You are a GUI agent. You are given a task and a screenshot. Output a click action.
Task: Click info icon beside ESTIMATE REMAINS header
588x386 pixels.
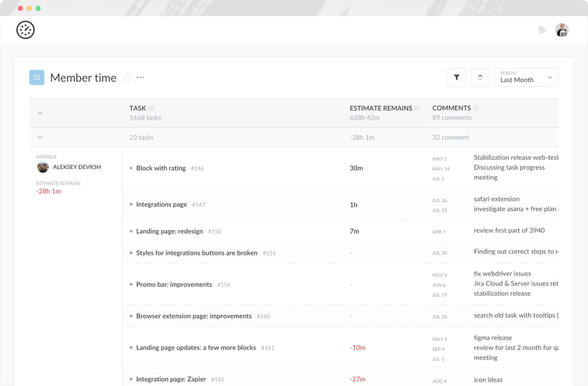click(417, 108)
